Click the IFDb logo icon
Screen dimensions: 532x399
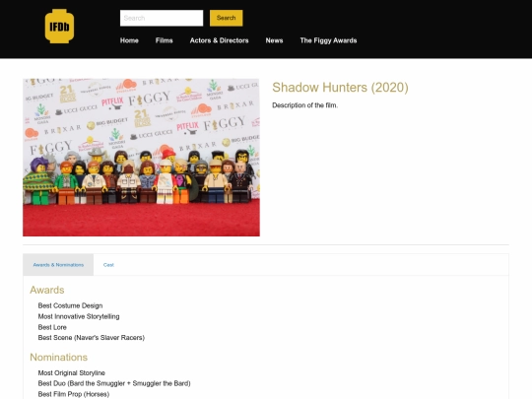(x=59, y=27)
